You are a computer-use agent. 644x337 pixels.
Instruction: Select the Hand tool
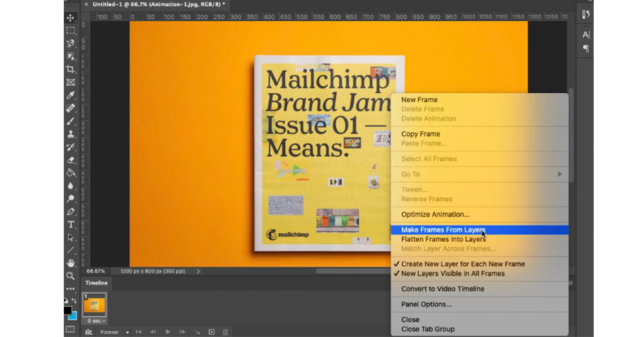tap(71, 263)
